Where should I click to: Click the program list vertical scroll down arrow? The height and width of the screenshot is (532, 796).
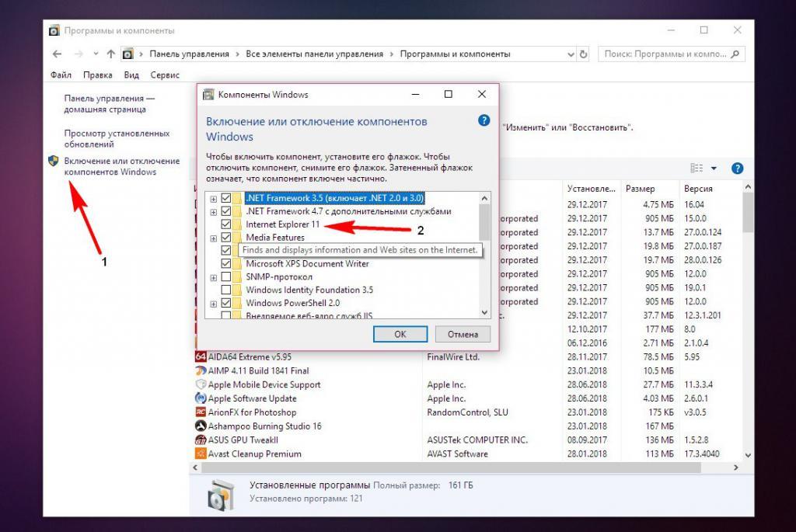point(748,455)
